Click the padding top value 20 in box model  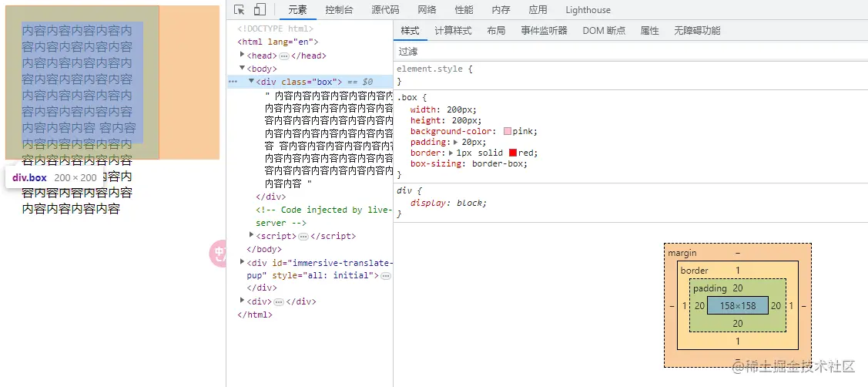pyautogui.click(x=737, y=288)
